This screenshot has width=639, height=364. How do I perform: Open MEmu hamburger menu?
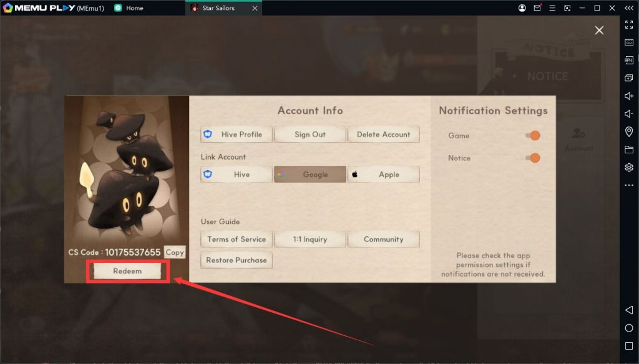(x=552, y=7)
